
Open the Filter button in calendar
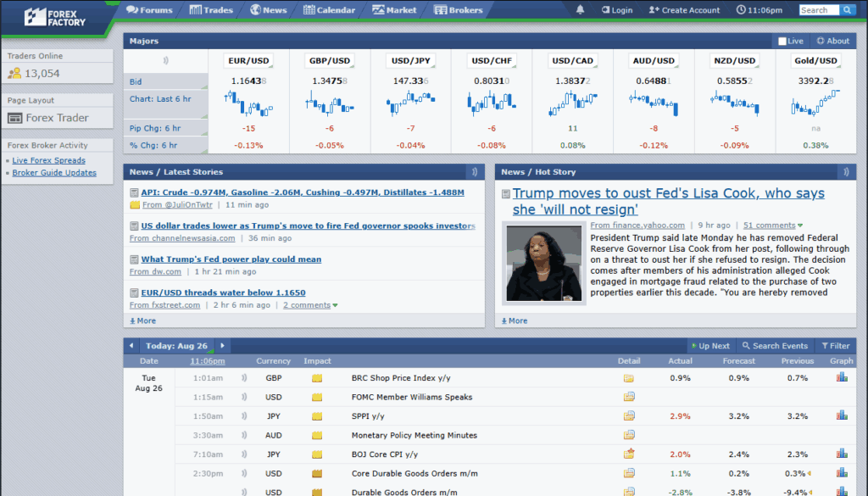tap(834, 346)
